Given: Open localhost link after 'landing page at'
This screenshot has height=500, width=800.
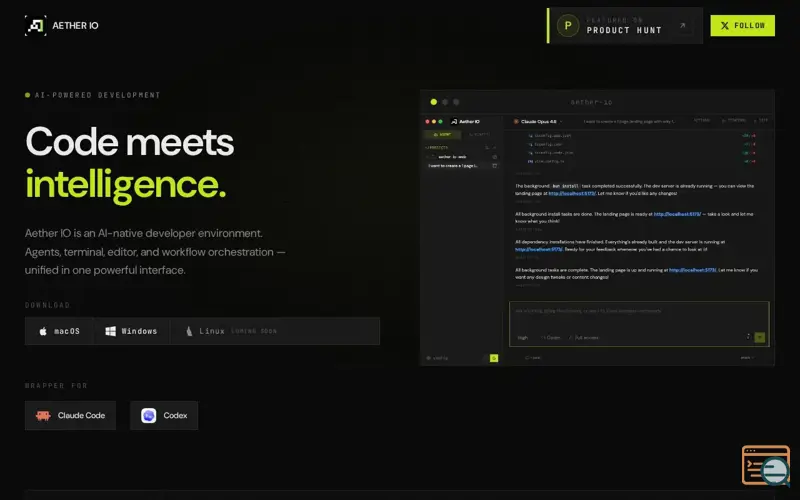Looking at the screenshot, I should pyautogui.click(x=572, y=193).
